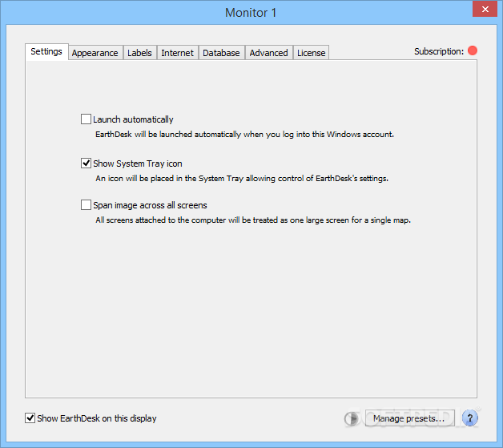The width and height of the screenshot is (503, 448).
Task: Click the Monitor 1 title text
Action: pos(251,13)
